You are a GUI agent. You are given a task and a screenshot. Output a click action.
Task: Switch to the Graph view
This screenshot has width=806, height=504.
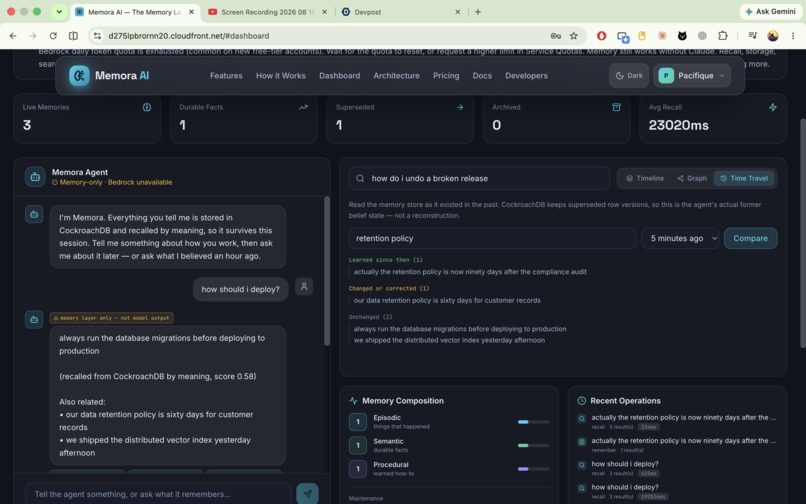pyautogui.click(x=692, y=178)
